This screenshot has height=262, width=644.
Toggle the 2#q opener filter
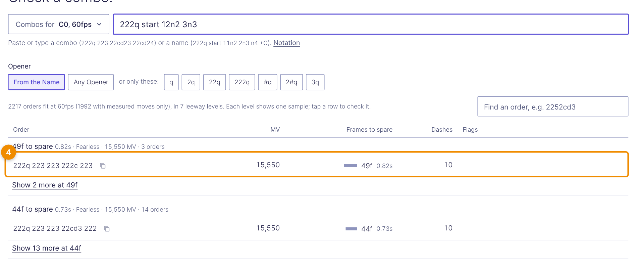[x=291, y=82]
